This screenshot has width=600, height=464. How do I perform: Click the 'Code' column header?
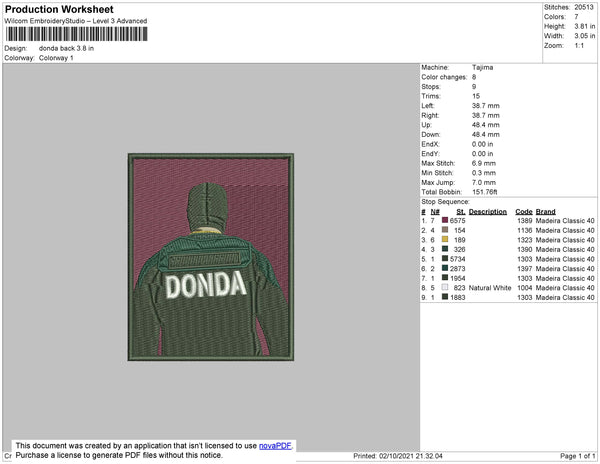click(x=524, y=212)
